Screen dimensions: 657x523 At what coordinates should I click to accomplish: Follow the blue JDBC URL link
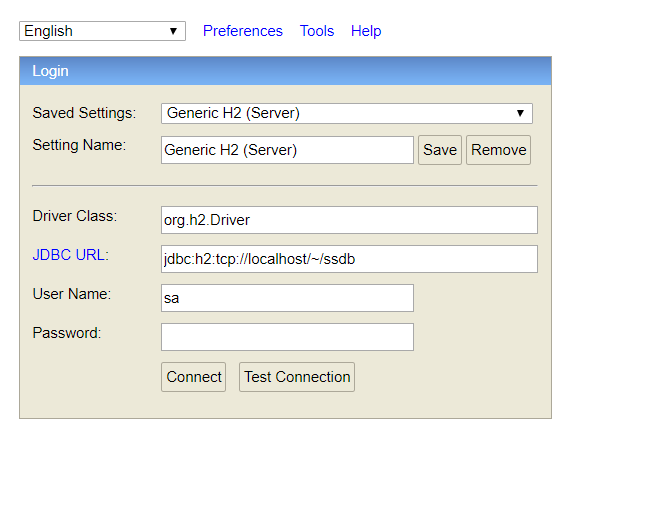(69, 254)
